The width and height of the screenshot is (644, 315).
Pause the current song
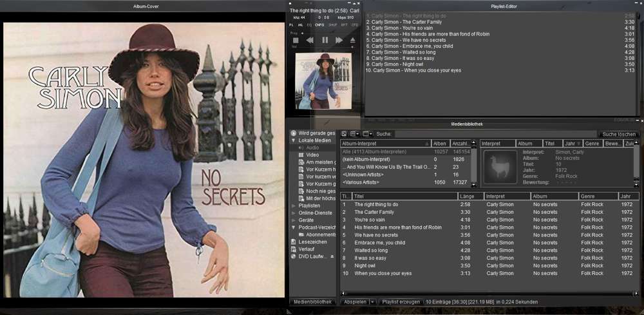tap(325, 40)
